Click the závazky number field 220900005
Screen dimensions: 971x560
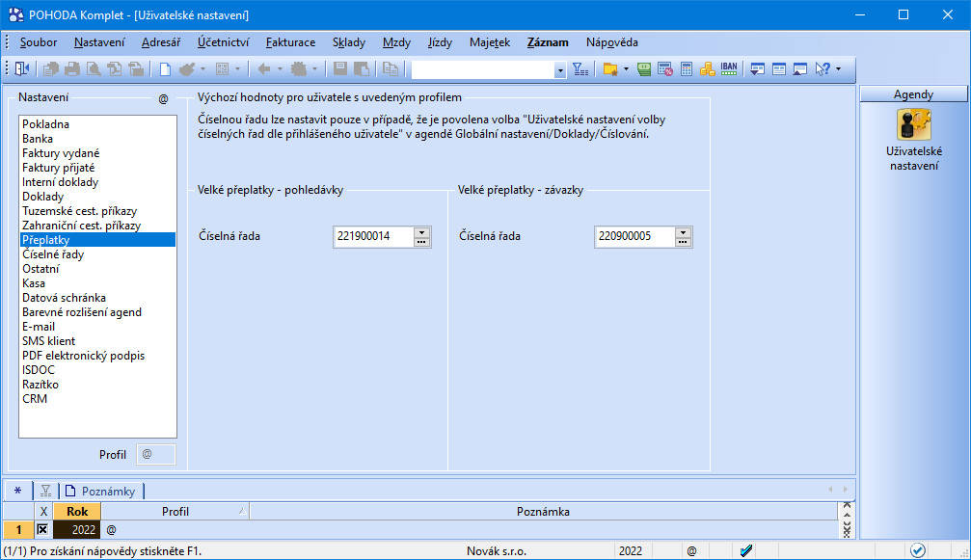pyautogui.click(x=634, y=236)
